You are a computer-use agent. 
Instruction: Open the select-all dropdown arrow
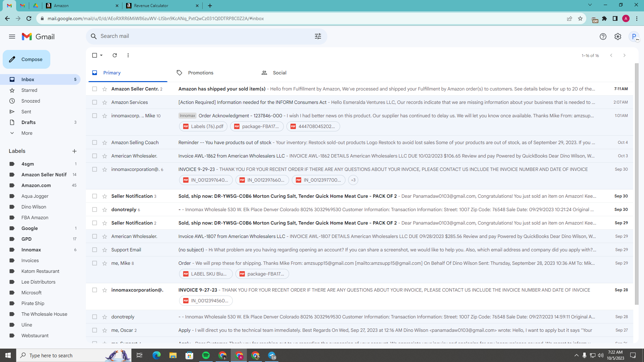(x=101, y=55)
